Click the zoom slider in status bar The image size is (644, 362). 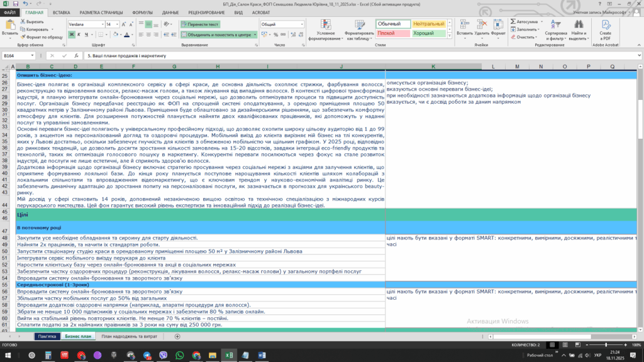point(604,345)
